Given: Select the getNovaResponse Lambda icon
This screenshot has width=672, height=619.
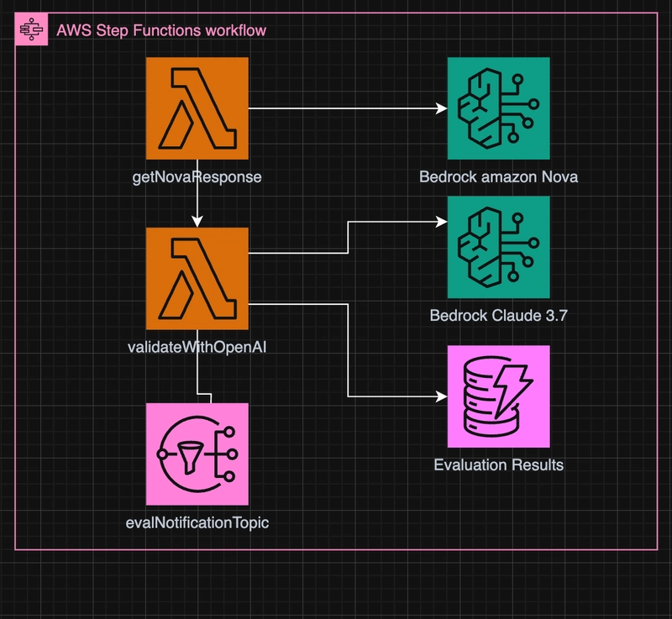Looking at the screenshot, I should click(x=197, y=108).
